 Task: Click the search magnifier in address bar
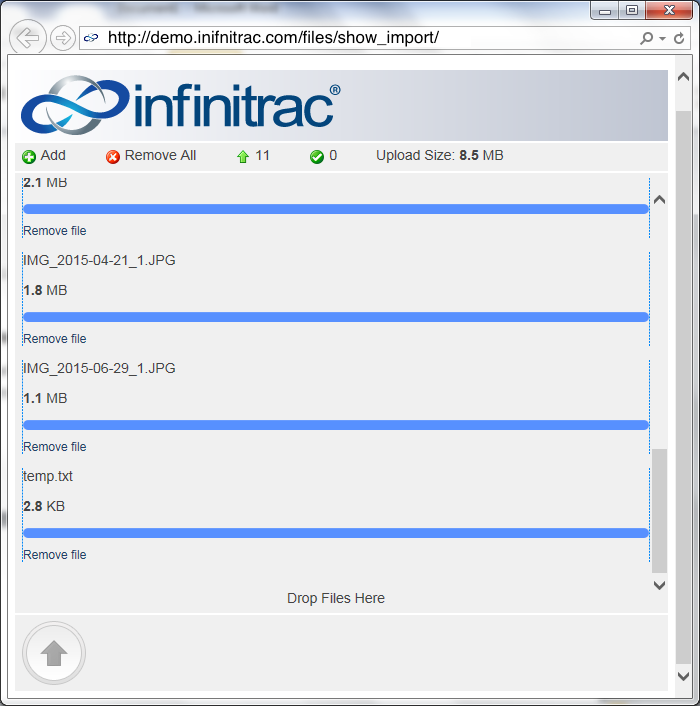tap(646, 38)
